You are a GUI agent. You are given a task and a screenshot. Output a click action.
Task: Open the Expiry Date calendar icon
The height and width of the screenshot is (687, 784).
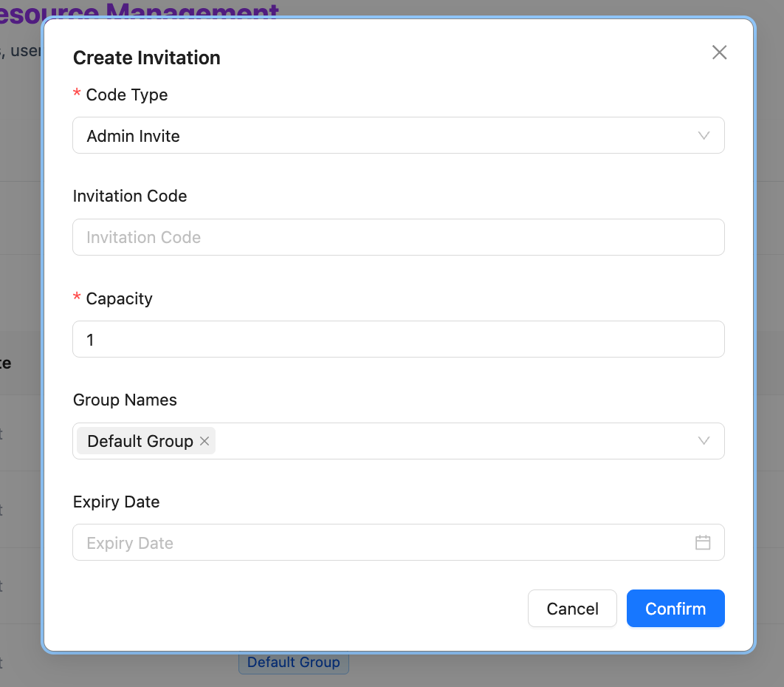[703, 543]
